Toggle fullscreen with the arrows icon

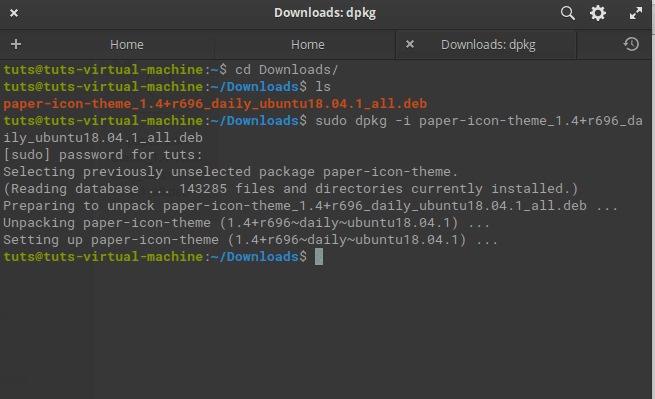[636, 13]
